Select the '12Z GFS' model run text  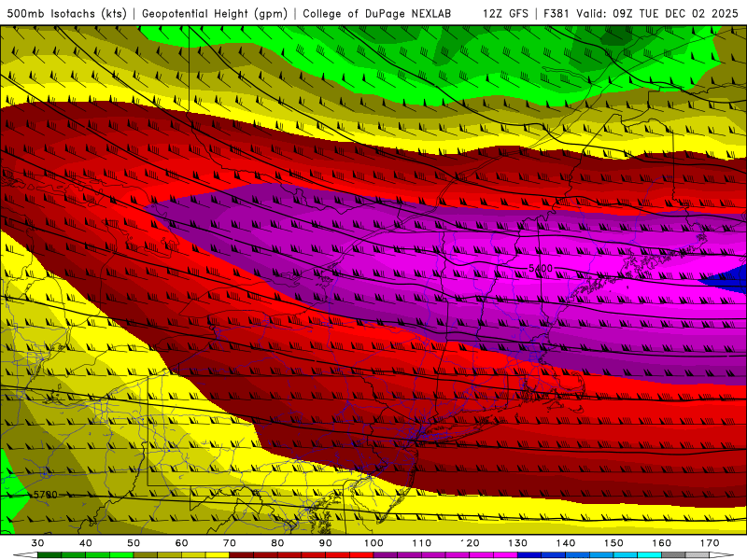(505, 13)
